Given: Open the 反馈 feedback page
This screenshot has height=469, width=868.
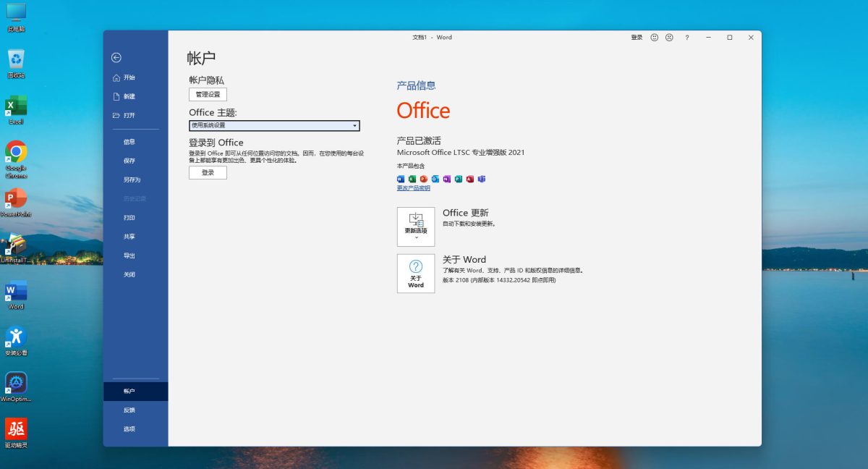Looking at the screenshot, I should click(x=135, y=410).
